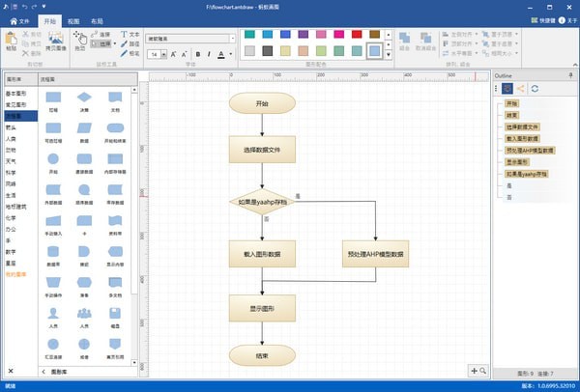Image resolution: width=580 pixels, height=392 pixels.
Task: Pick the parallelogram data shape in library
Action: pyautogui.click(x=84, y=128)
